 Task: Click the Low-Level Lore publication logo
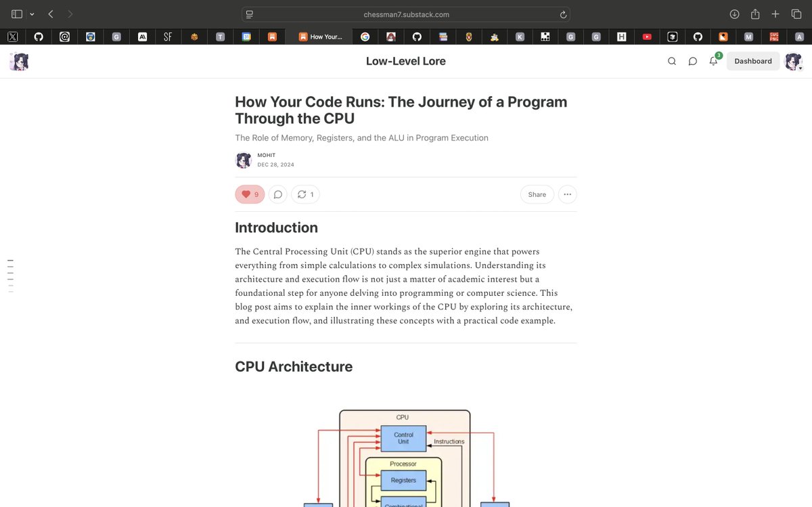click(19, 61)
